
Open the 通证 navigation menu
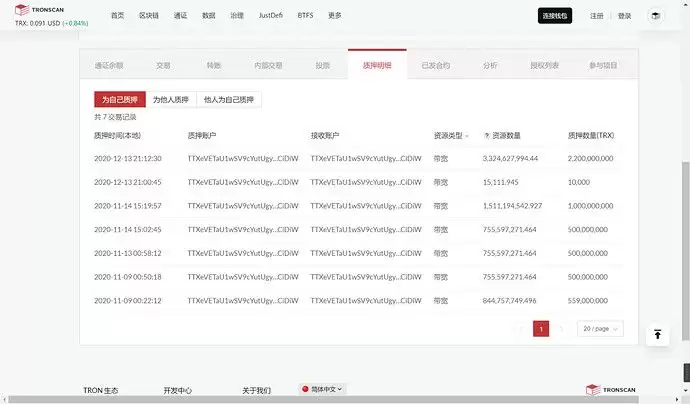coord(180,15)
